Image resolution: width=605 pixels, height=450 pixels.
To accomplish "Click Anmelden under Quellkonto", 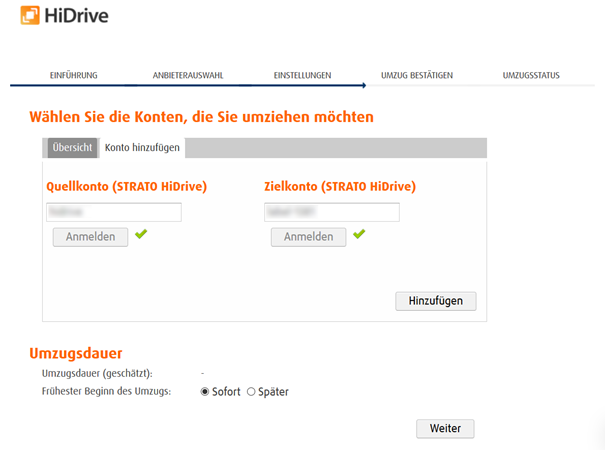I will [x=90, y=237].
